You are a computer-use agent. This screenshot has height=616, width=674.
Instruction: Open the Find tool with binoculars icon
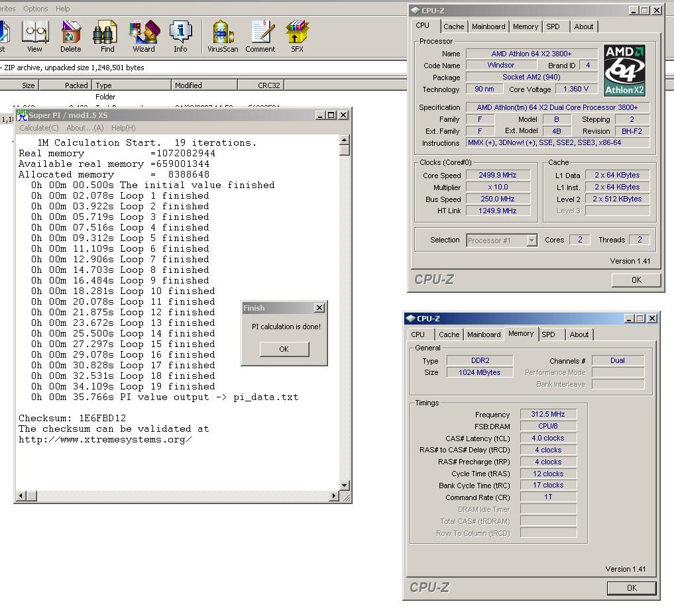coord(107,36)
